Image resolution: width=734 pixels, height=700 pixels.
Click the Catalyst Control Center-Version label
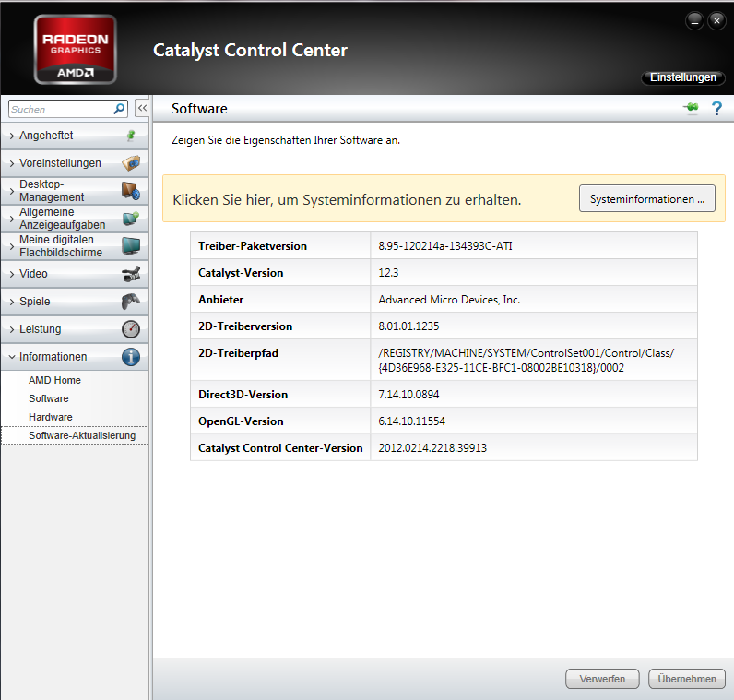[280, 447]
